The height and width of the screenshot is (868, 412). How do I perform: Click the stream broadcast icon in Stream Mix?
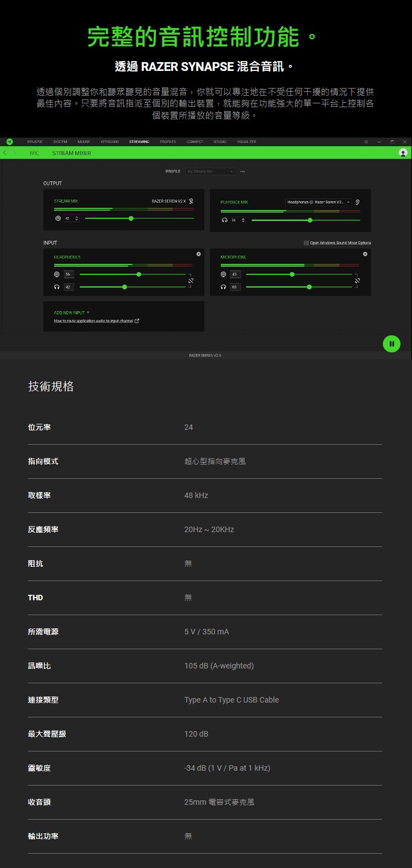tap(58, 218)
